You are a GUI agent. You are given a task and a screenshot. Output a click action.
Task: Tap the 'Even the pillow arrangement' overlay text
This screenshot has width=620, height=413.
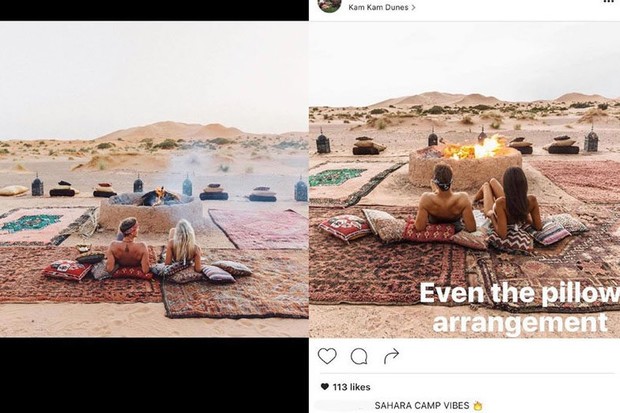click(520, 307)
